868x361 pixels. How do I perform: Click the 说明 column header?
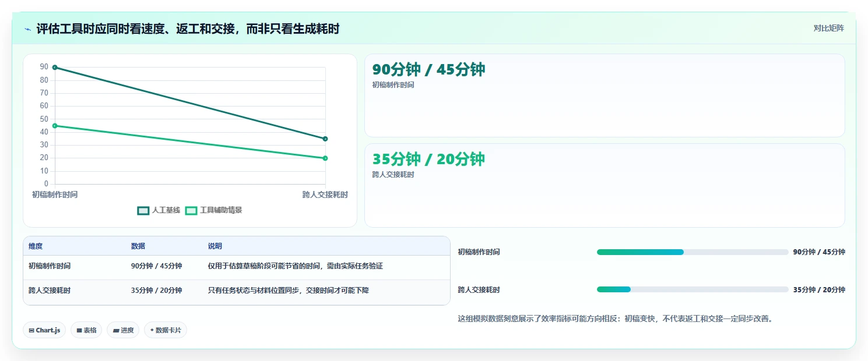point(215,246)
